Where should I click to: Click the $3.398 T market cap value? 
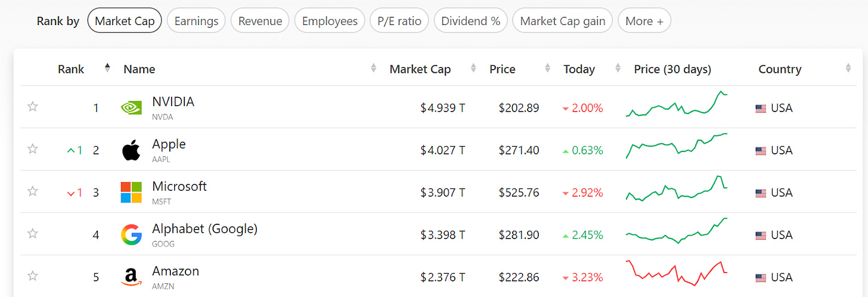(442, 235)
